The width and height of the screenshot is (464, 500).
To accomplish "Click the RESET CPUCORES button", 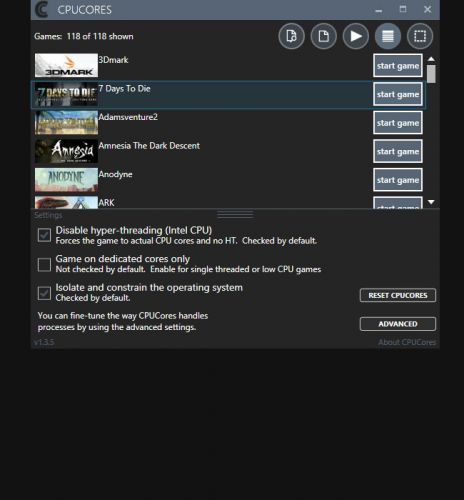I will (x=398, y=295).
